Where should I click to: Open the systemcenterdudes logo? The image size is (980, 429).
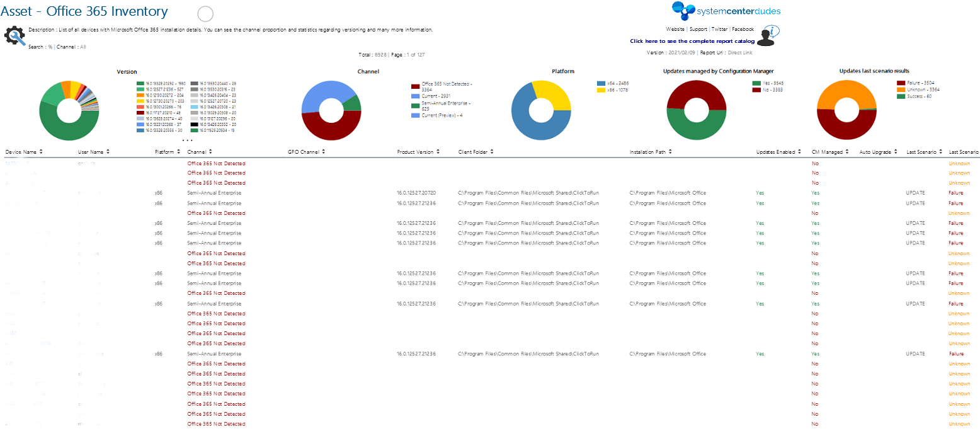(726, 11)
